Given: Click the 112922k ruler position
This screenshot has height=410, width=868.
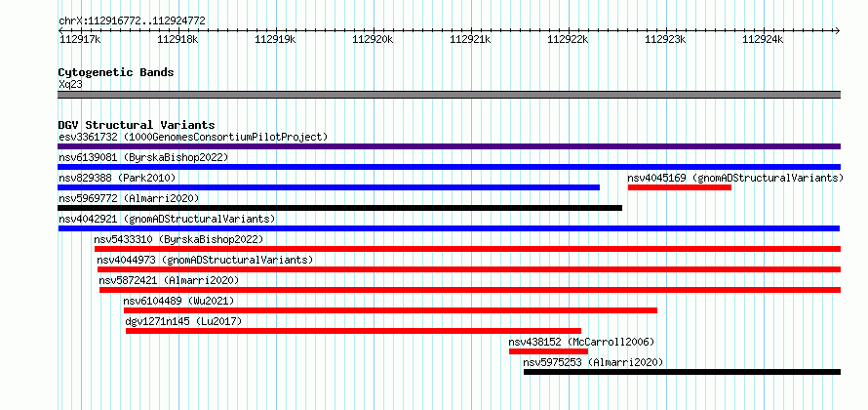Looking at the screenshot, I should 568,39.
